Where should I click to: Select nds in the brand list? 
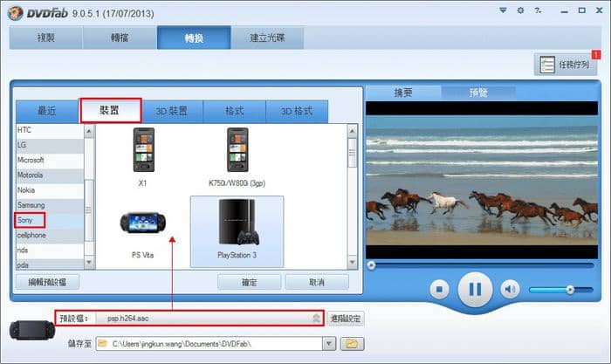(50, 251)
